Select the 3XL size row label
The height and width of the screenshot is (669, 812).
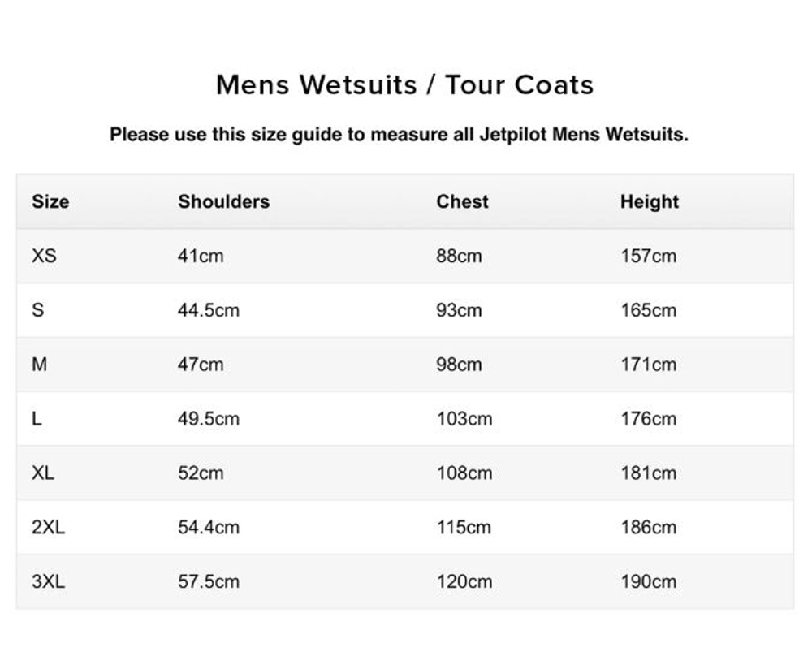(x=48, y=581)
